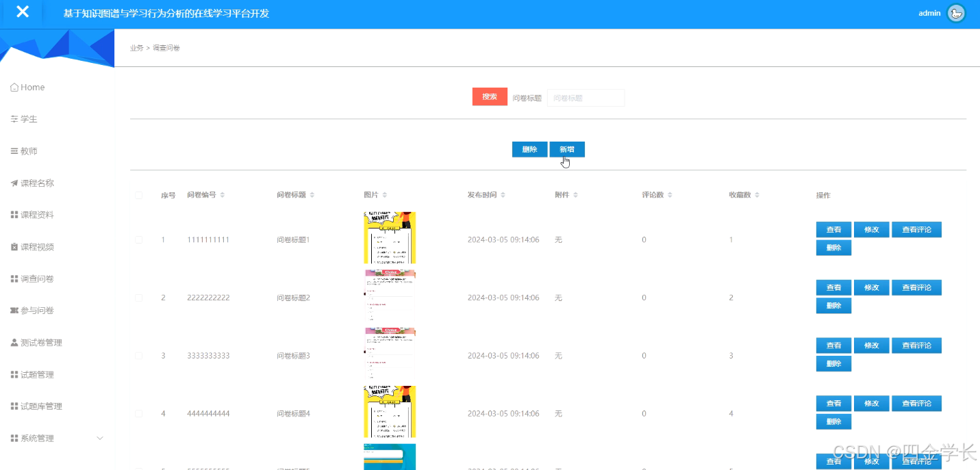
Task: Click the 试题库管理 grid icon
Action: 14,406
